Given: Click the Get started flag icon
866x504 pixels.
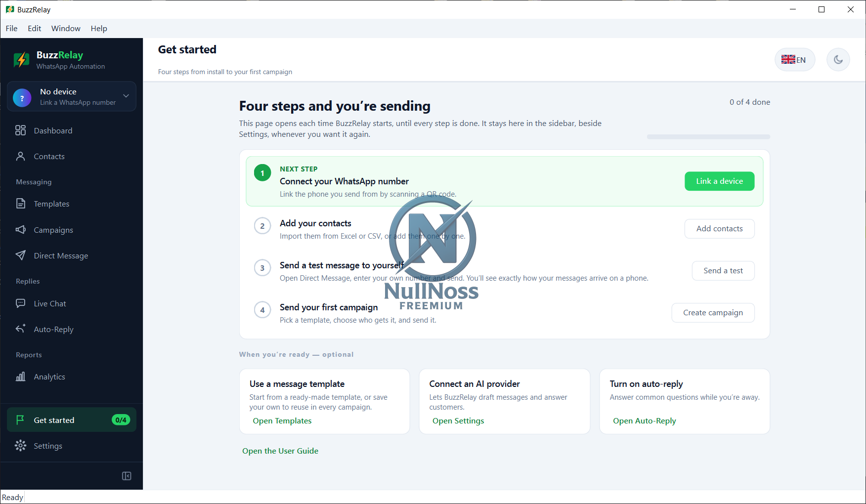Looking at the screenshot, I should click(x=20, y=420).
